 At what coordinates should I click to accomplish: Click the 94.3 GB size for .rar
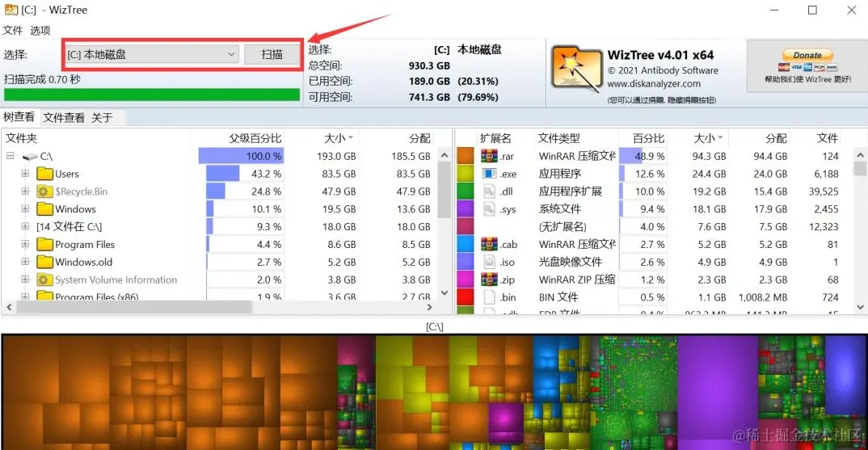(x=709, y=156)
